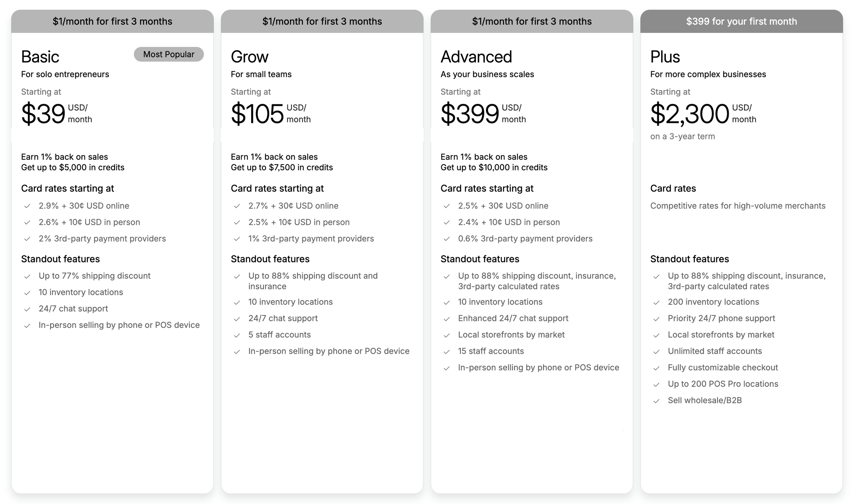Click "Competitive rates for high-volume merchants" text
Screen dimensions: 863x504
tap(737, 206)
